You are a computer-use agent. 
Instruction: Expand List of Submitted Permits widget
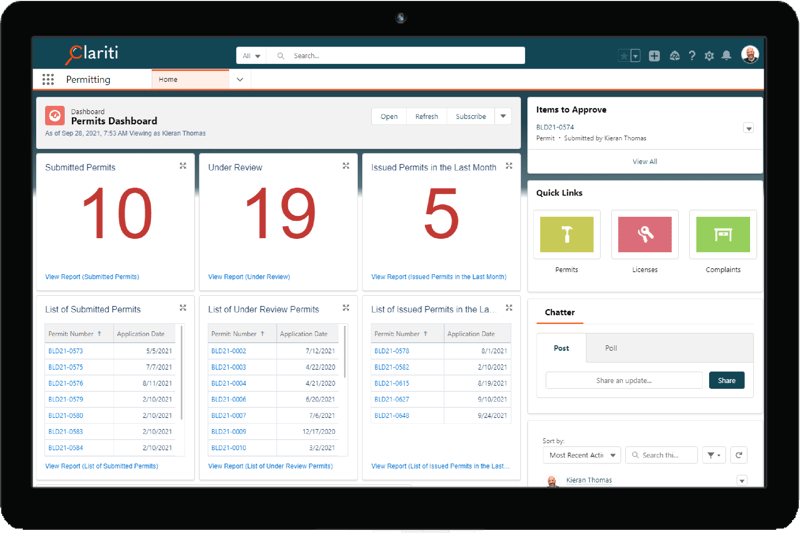click(183, 308)
